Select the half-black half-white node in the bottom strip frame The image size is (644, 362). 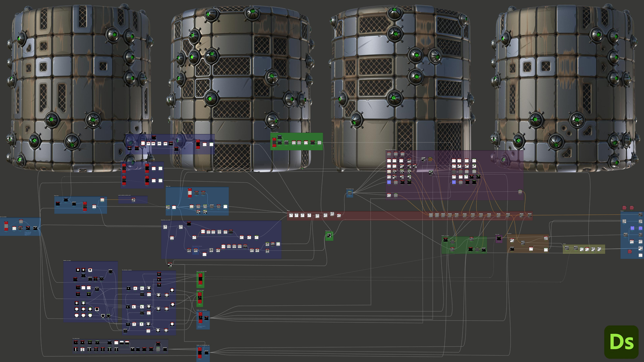click(x=121, y=342)
